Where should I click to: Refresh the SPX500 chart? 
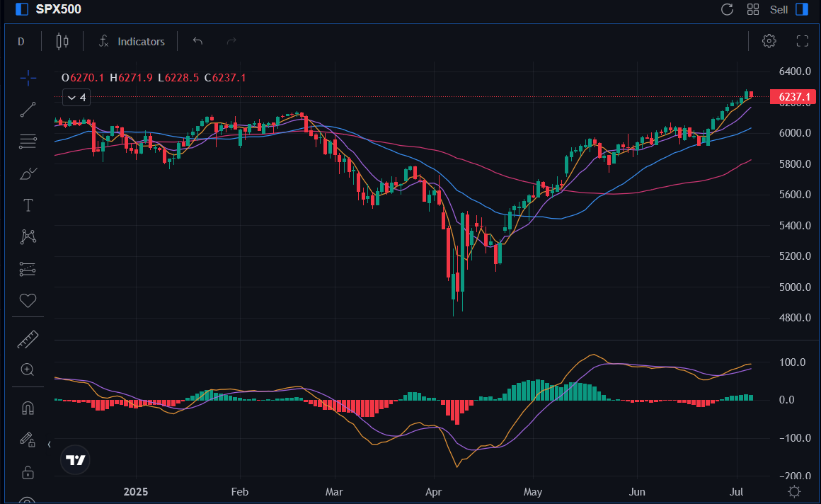coord(727,9)
